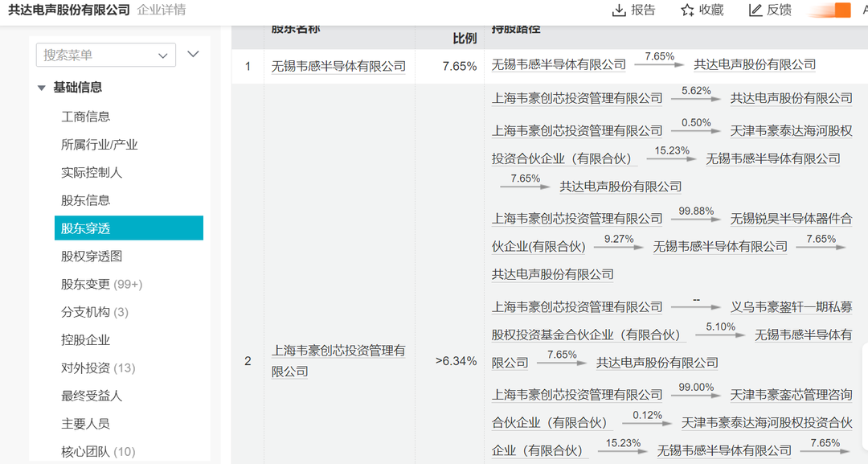Screen dimensions: 868x464
Task: Select 最终受益人 menu item
Action: [x=92, y=396]
